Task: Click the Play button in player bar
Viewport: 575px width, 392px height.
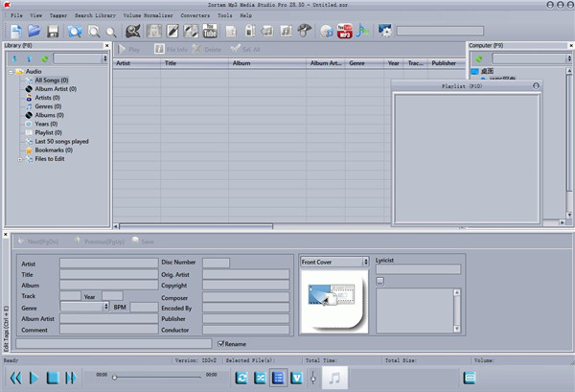Action: pos(34,378)
